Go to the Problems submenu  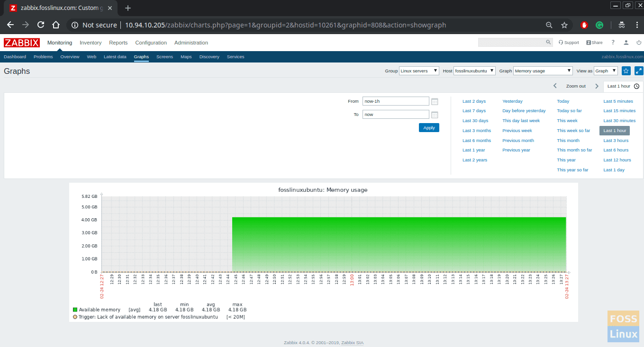[x=43, y=57]
